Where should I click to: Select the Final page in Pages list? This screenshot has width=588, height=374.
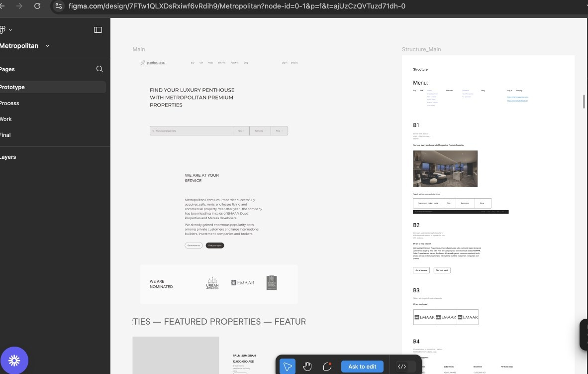pyautogui.click(x=5, y=134)
